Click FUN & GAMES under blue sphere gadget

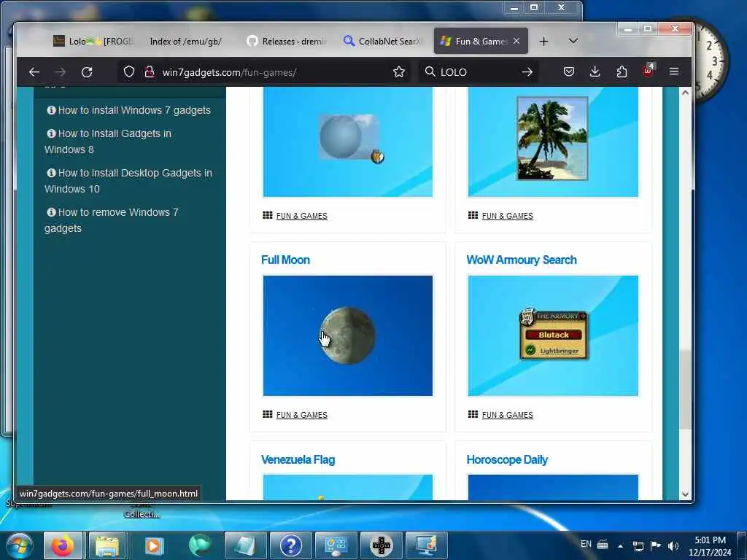(x=301, y=216)
